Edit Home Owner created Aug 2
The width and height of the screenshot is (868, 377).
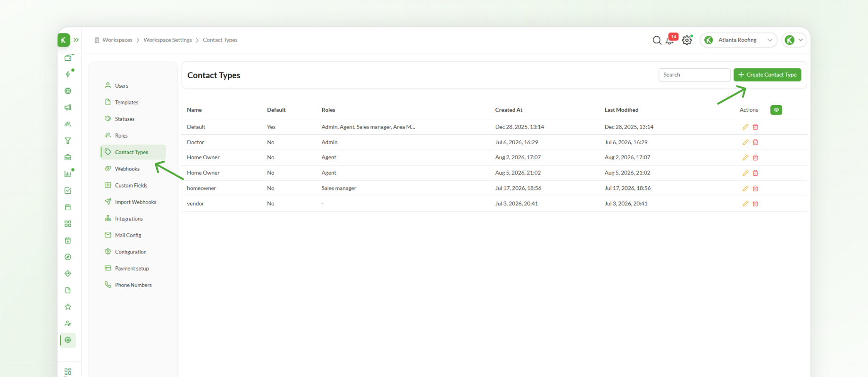point(745,157)
